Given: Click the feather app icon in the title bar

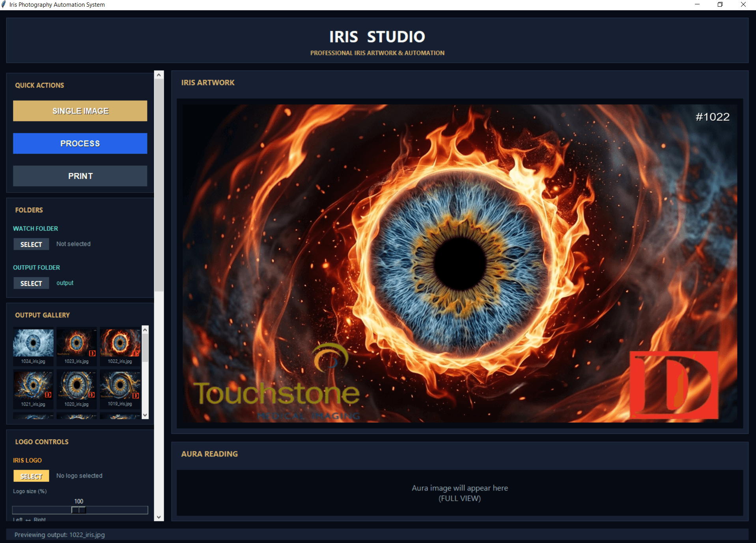Looking at the screenshot, I should pos(4,5).
